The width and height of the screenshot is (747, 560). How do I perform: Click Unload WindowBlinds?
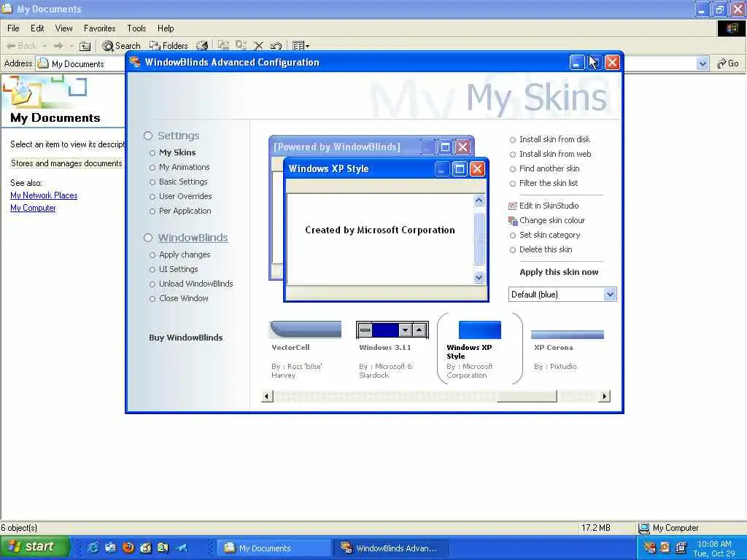tap(196, 284)
